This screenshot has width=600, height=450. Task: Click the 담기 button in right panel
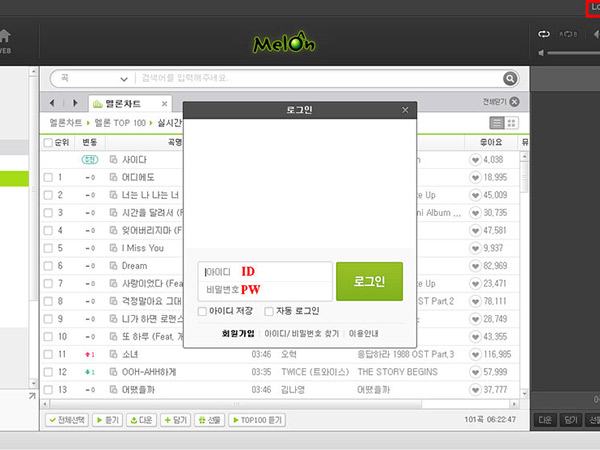click(571, 420)
